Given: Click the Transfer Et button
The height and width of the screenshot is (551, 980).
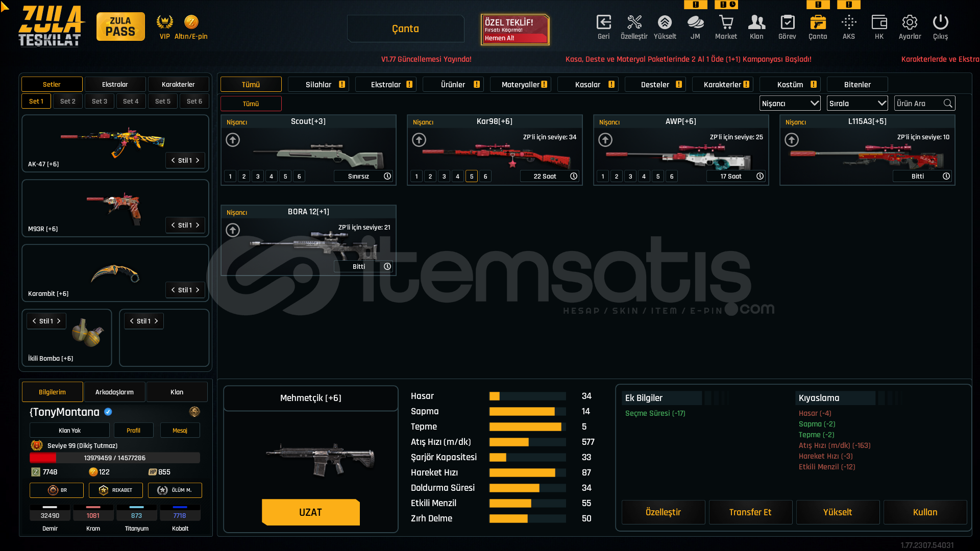Looking at the screenshot, I should point(750,512).
